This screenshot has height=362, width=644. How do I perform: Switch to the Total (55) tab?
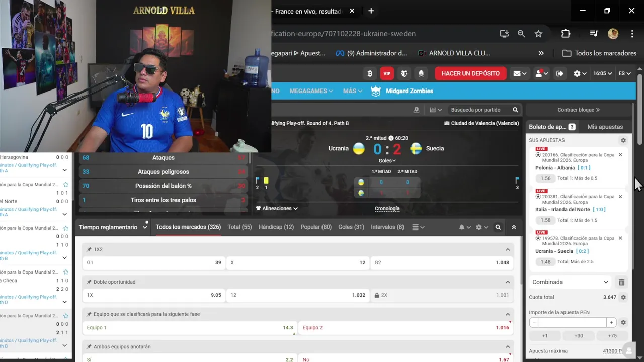239,227
